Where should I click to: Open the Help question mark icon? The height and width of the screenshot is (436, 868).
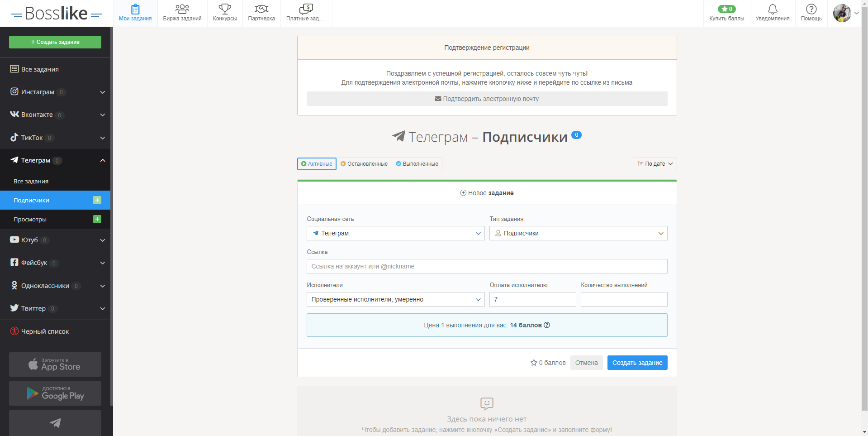tap(811, 9)
